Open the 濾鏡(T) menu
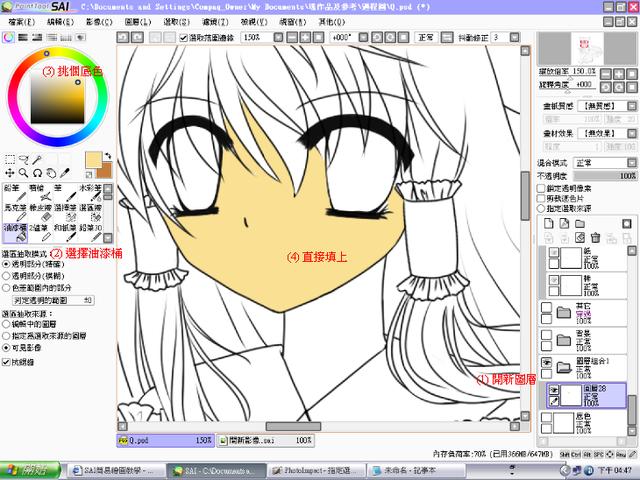Viewport: 640px width, 480px height. tap(215, 22)
